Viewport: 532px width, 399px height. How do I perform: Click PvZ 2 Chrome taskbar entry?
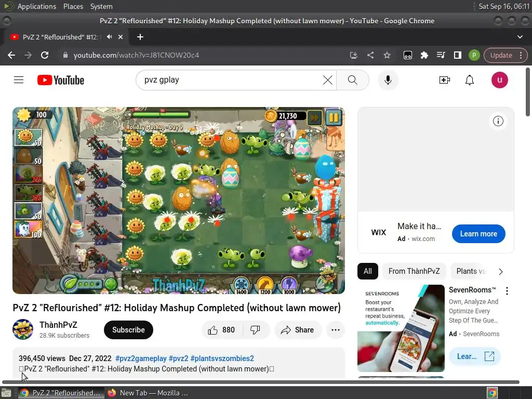[x=61, y=393]
